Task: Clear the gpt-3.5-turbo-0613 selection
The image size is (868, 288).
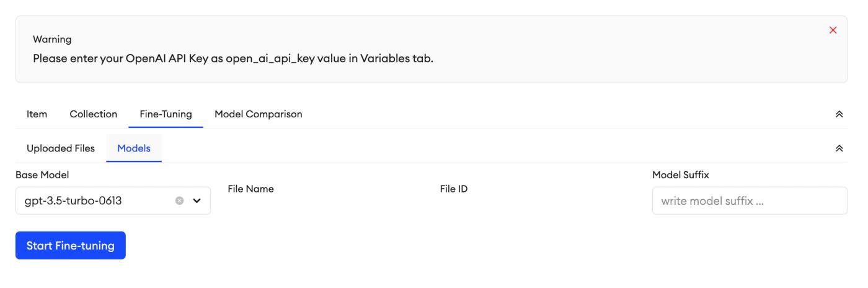Action: tap(180, 201)
